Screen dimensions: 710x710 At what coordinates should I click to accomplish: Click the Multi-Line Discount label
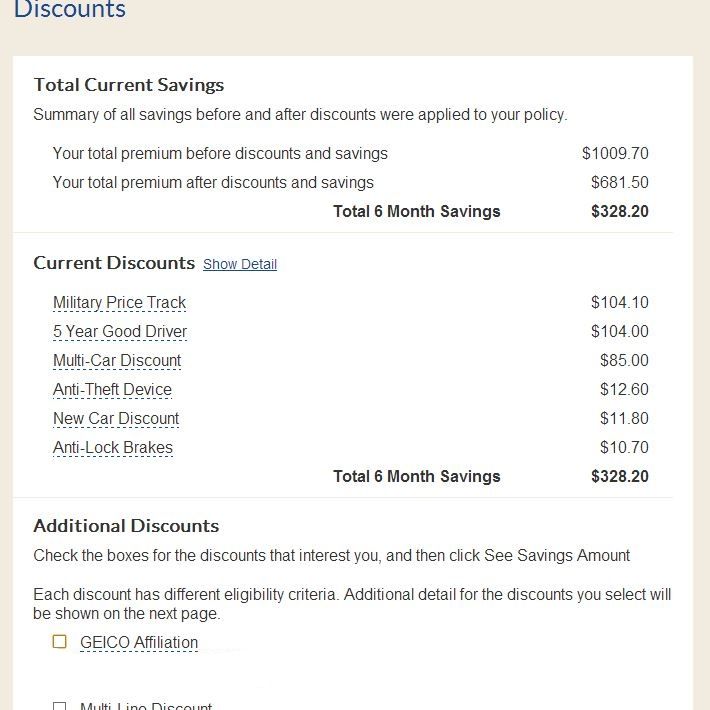(x=146, y=706)
